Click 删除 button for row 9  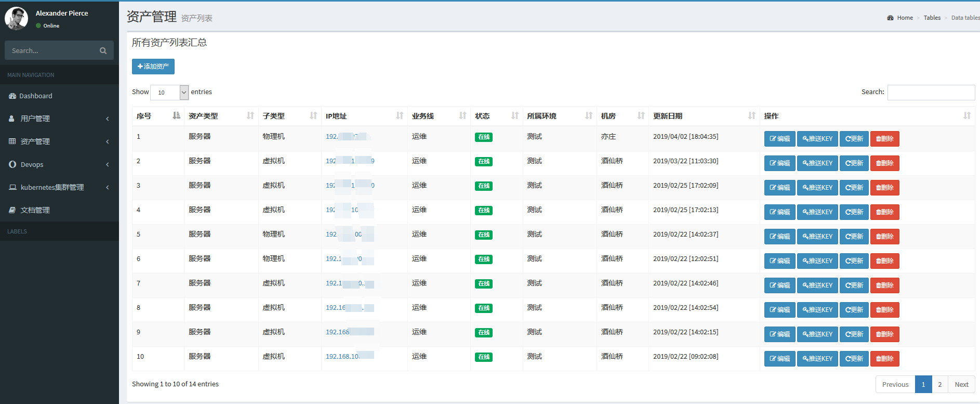coord(884,334)
